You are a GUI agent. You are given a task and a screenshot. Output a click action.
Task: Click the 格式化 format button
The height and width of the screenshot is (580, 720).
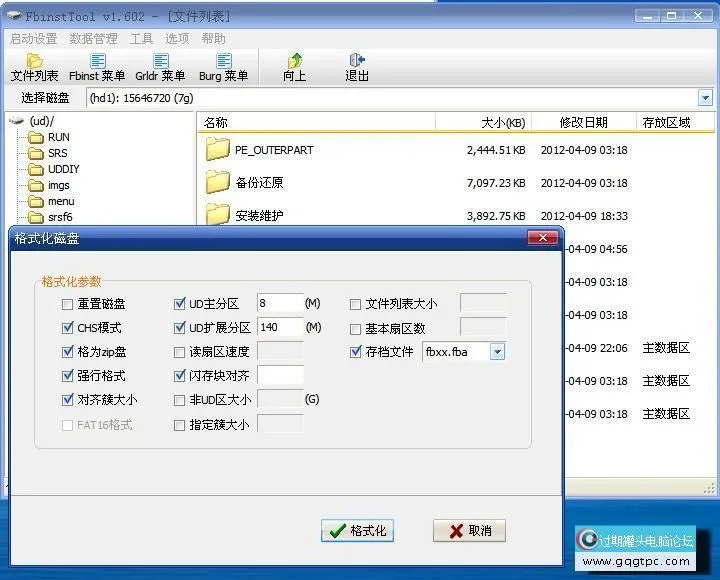pyautogui.click(x=357, y=531)
